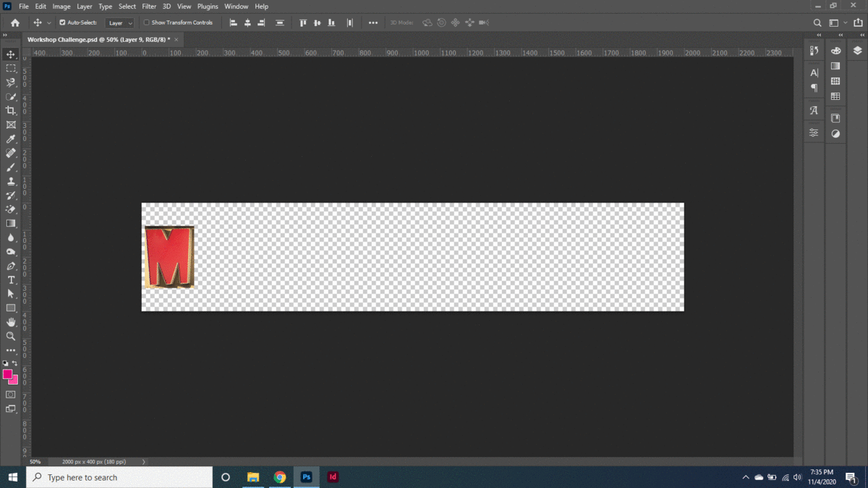The width and height of the screenshot is (868, 488).
Task: Select the Crop tool
Action: pos(11,111)
